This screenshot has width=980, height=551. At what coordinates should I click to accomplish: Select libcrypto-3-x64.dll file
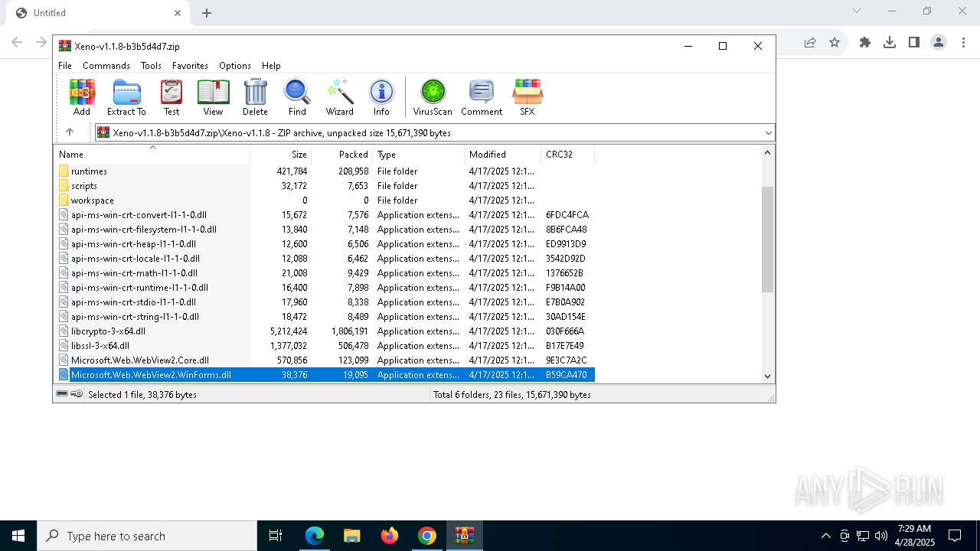[108, 331]
